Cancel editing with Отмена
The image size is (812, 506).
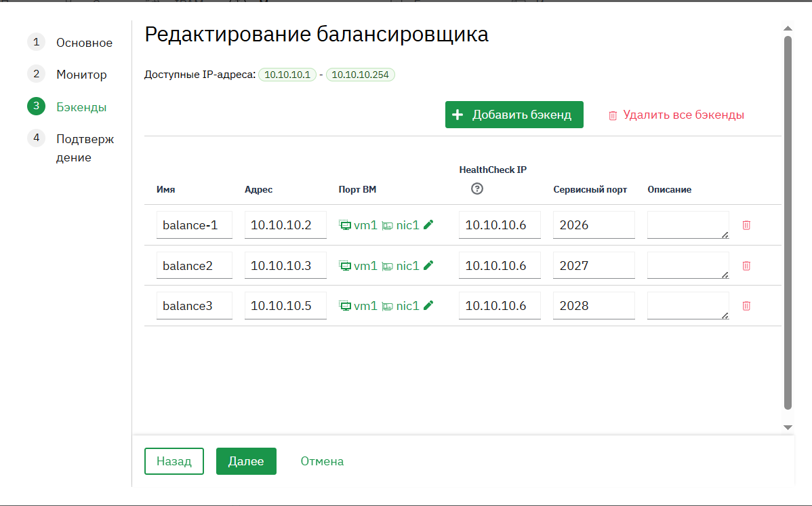point(322,461)
